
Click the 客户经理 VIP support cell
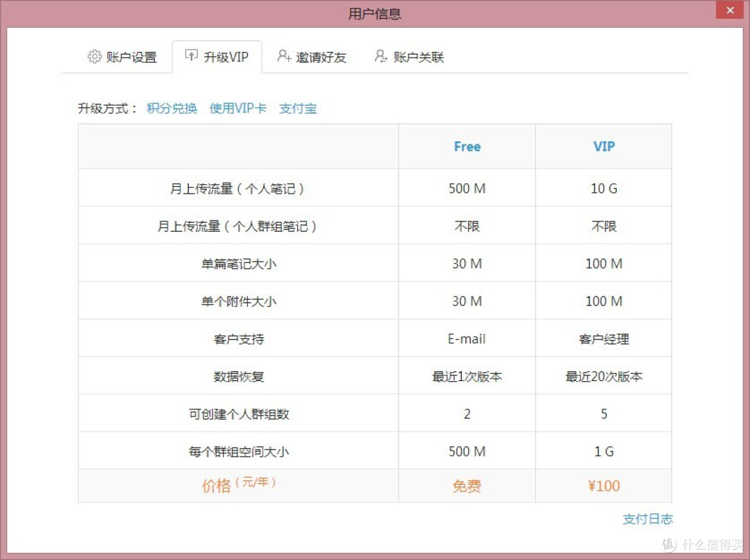tap(604, 339)
